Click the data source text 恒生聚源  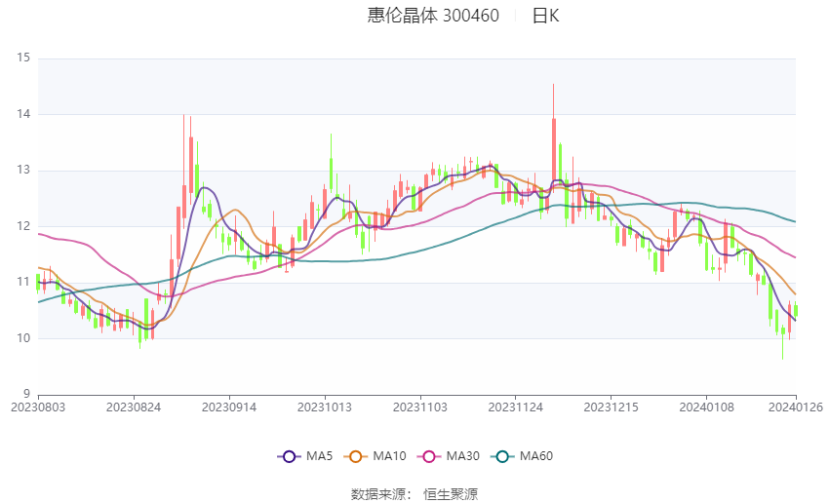(451, 494)
